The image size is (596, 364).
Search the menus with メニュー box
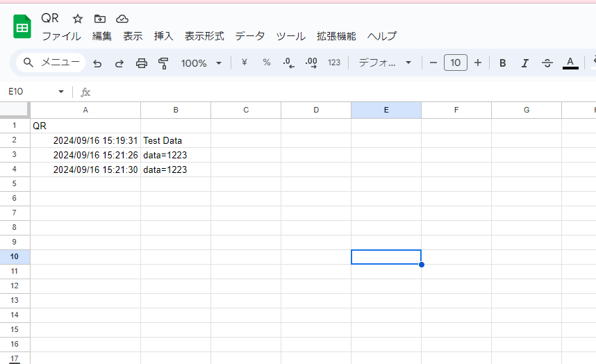tap(51, 63)
